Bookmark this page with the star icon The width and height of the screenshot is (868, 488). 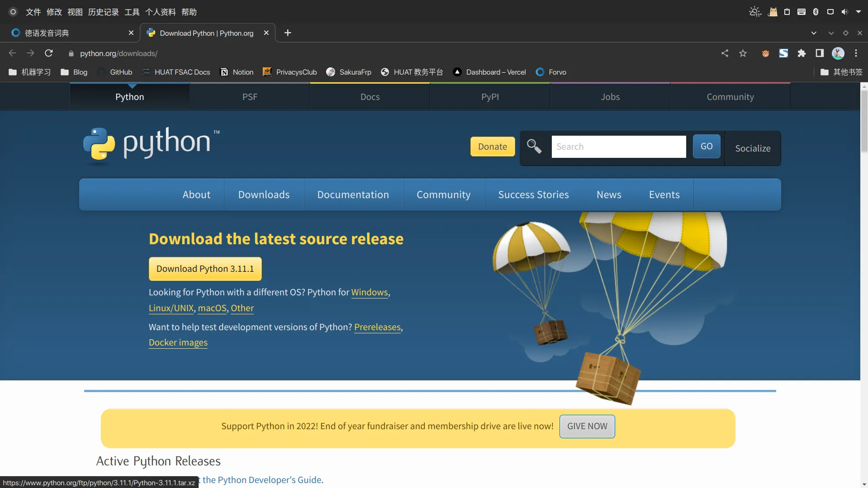(743, 53)
